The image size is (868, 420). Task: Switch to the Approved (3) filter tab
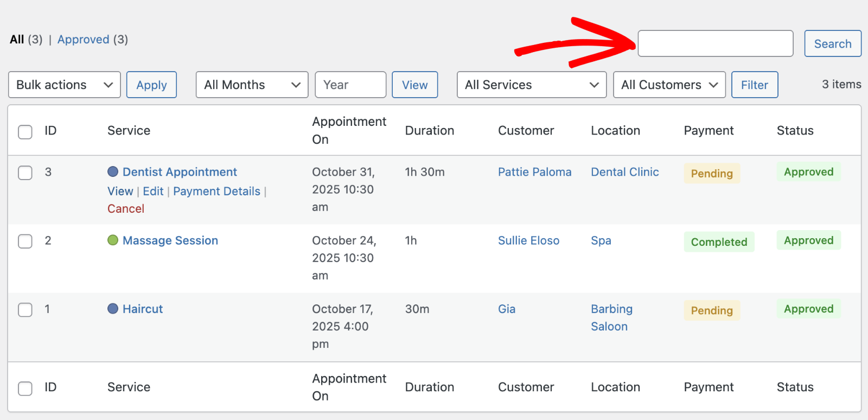pyautogui.click(x=93, y=40)
